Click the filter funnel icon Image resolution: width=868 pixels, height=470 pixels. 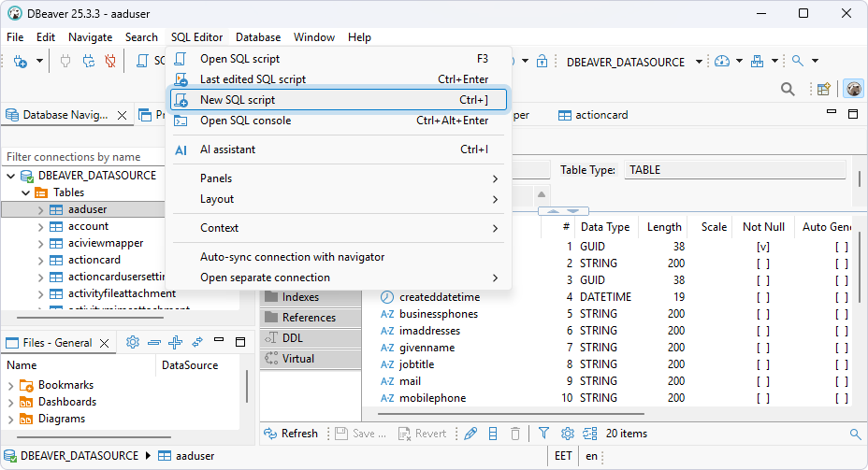[543, 434]
